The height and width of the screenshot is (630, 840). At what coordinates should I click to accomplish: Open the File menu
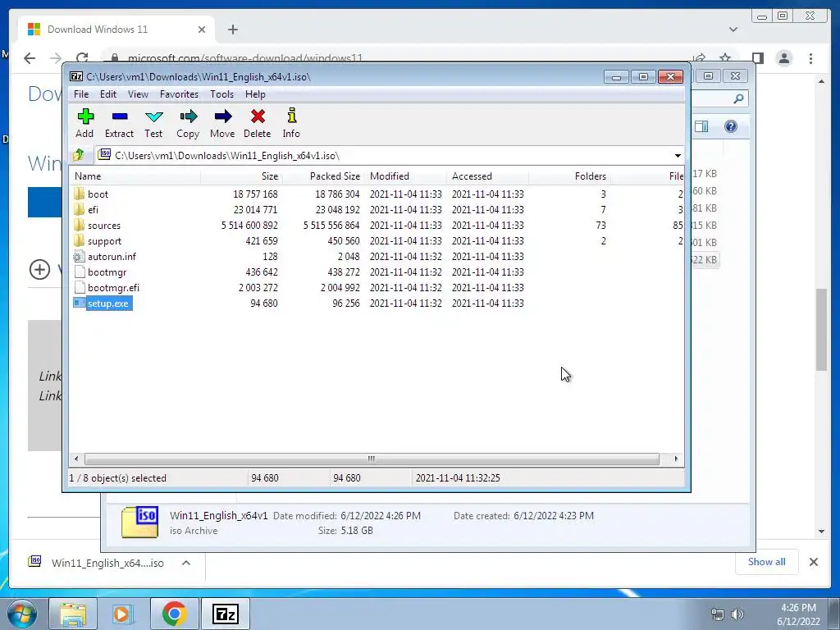(81, 94)
